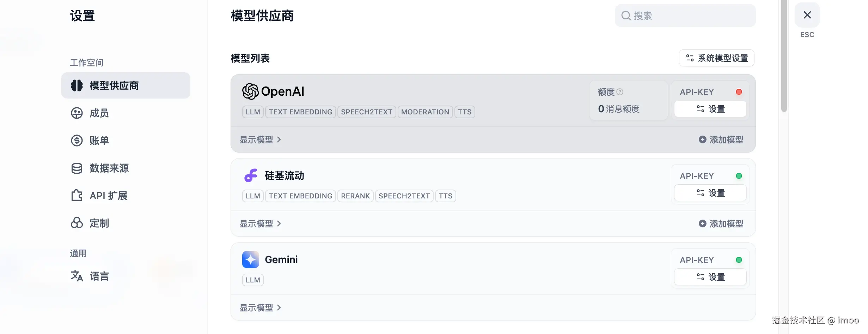This screenshot has height=334, width=868.
Task: Expand 显示模型 under Gemini
Action: [260, 308]
